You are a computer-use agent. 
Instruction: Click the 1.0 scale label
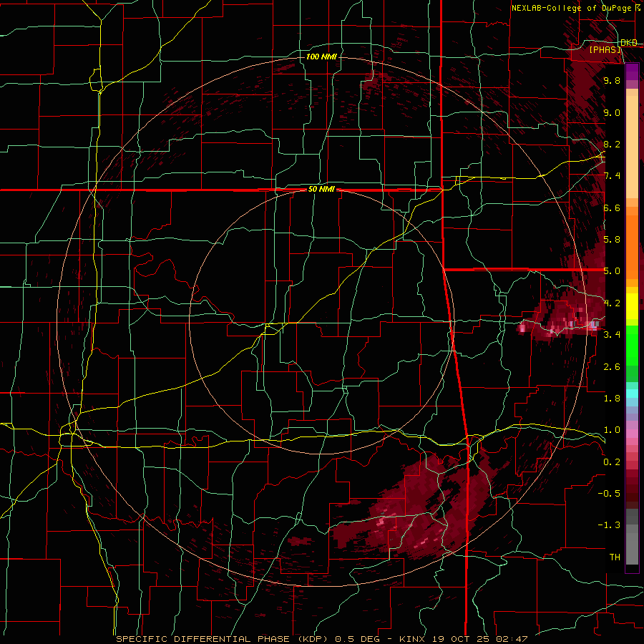[x=612, y=430]
